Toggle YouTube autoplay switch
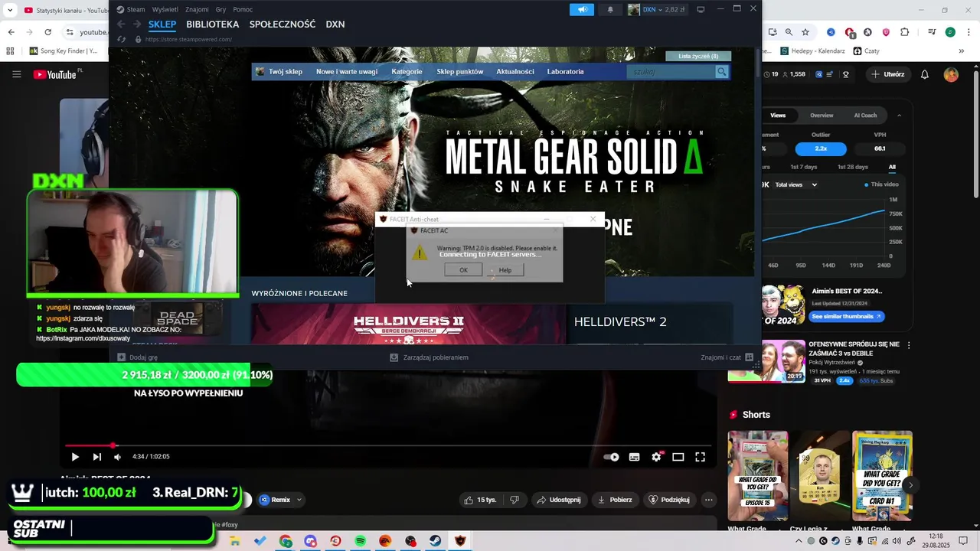This screenshot has height=551, width=980. pyautogui.click(x=611, y=457)
